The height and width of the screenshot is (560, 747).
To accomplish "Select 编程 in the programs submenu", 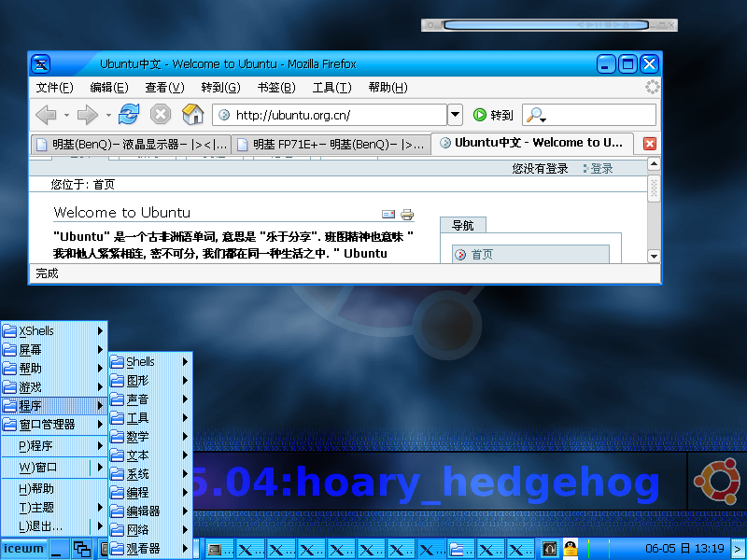I will click(150, 493).
